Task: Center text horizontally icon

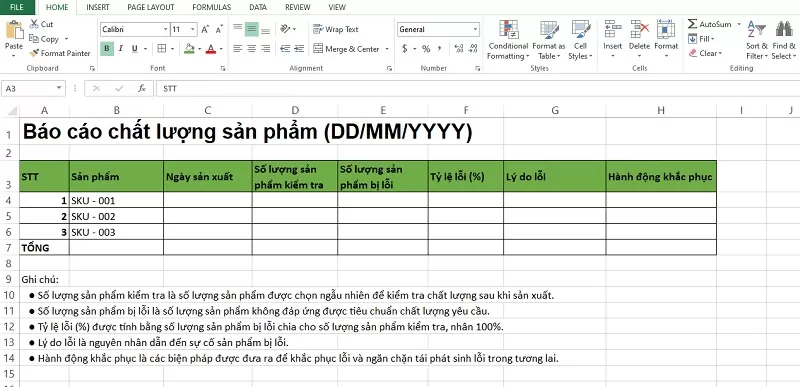Action: point(252,49)
